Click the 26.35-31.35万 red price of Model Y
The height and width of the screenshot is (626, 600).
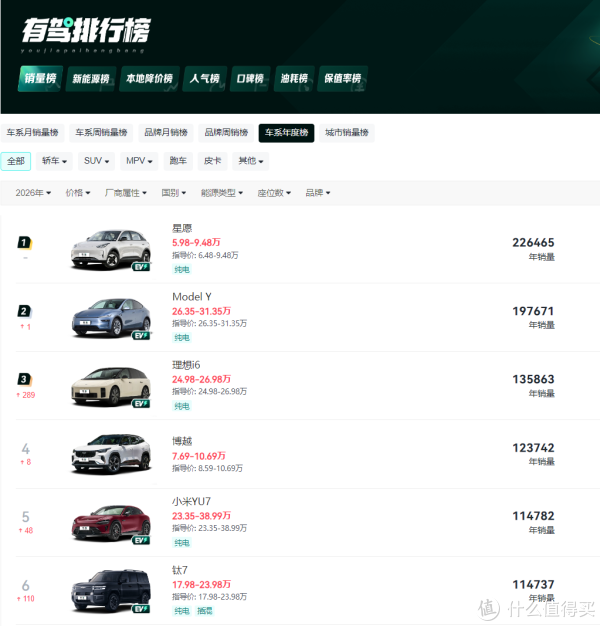click(201, 311)
